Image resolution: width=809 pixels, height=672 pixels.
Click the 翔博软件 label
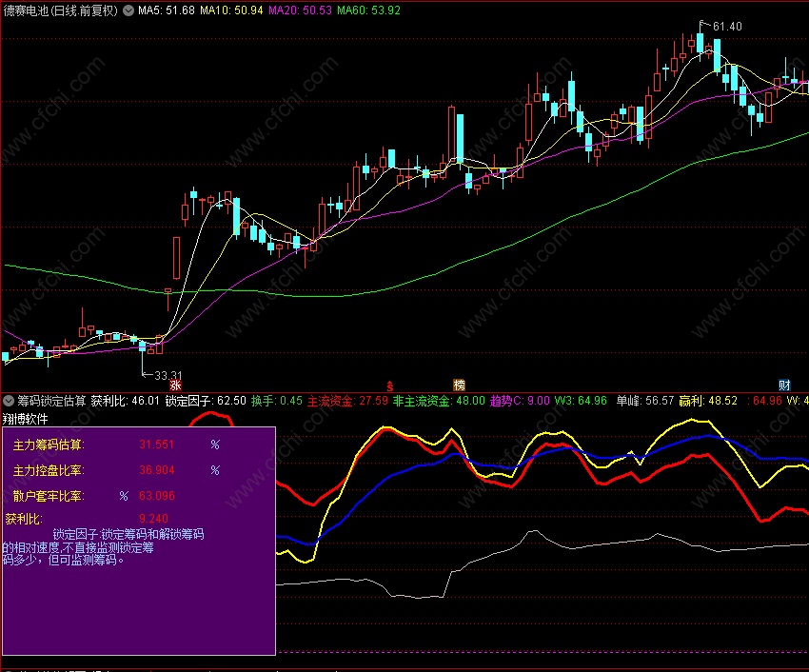[x=26, y=419]
